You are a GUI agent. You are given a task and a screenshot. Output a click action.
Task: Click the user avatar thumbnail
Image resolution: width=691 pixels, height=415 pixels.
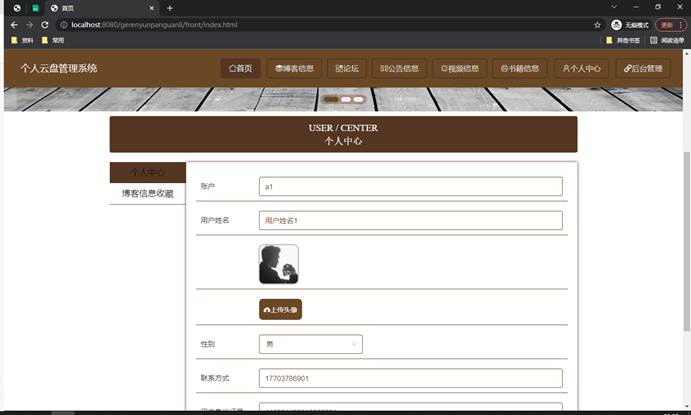coord(279,264)
